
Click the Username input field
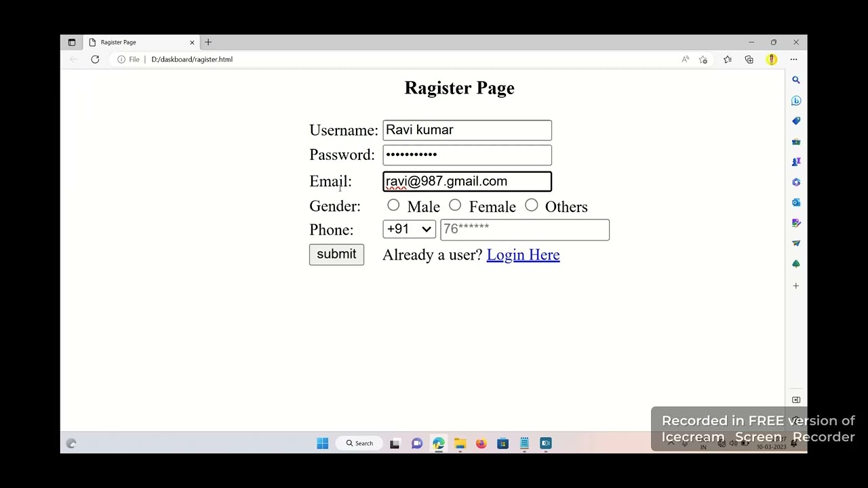(467, 130)
